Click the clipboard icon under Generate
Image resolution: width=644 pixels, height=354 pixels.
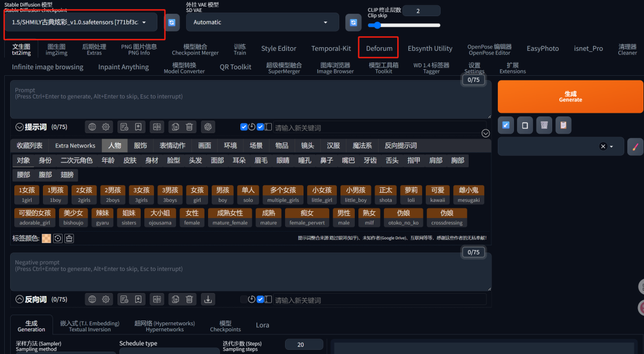(563, 125)
